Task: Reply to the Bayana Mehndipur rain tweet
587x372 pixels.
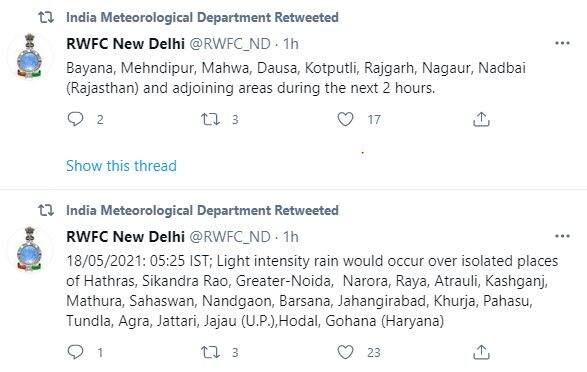Action: click(75, 119)
